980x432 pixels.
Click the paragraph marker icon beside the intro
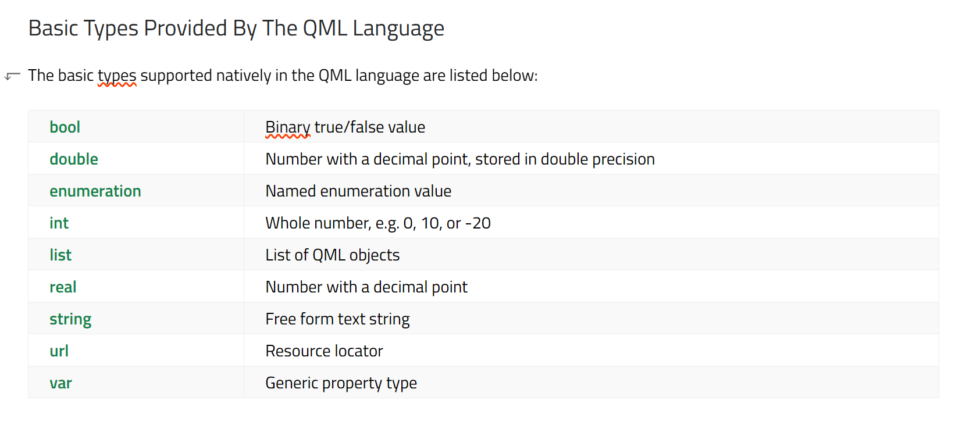(x=12, y=76)
